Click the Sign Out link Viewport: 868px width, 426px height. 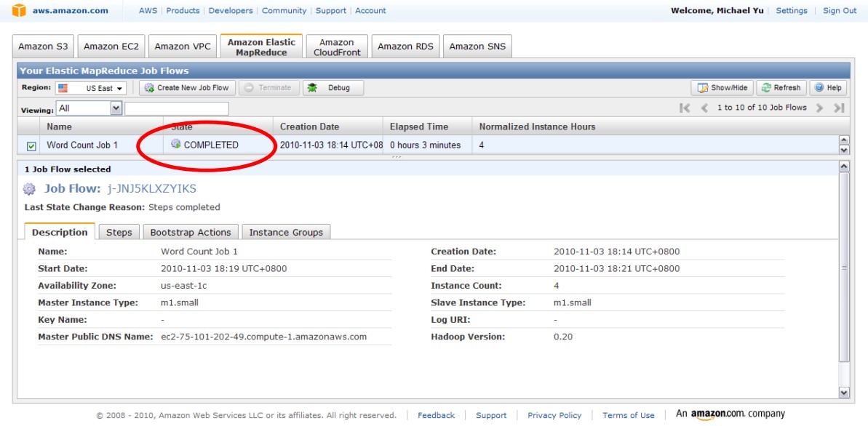(840, 10)
